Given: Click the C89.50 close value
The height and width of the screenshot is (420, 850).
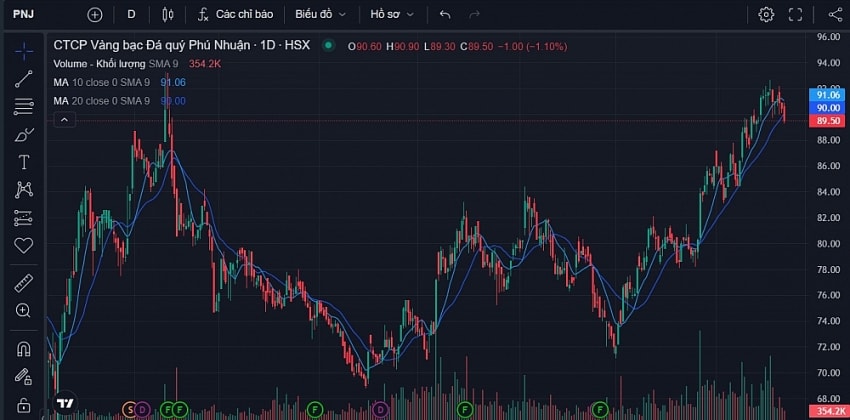Looking at the screenshot, I should click(476, 47).
